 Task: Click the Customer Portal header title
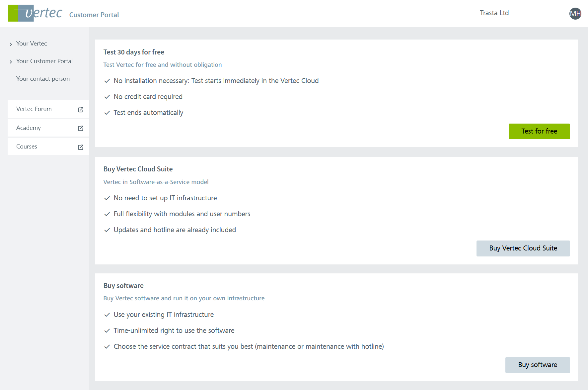coord(94,15)
